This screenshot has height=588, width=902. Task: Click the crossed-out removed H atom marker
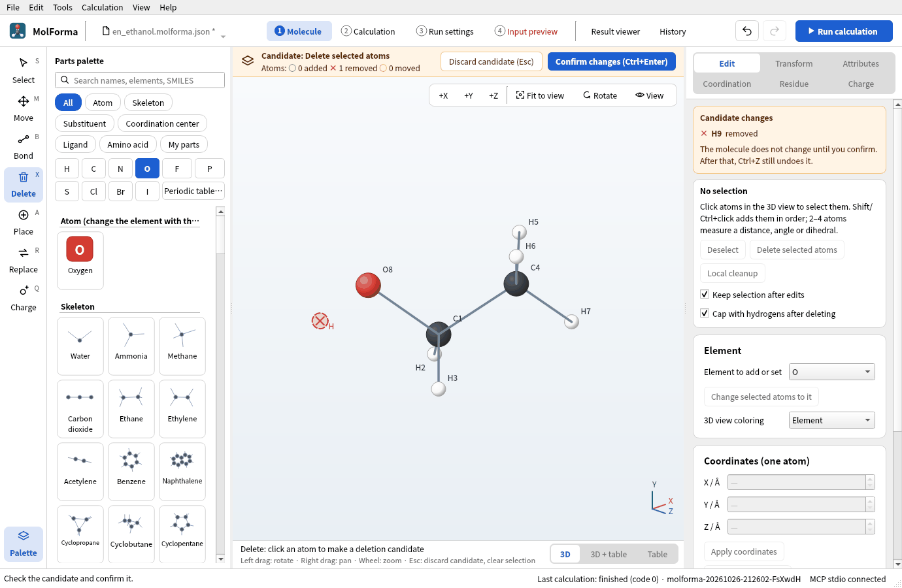(x=320, y=321)
